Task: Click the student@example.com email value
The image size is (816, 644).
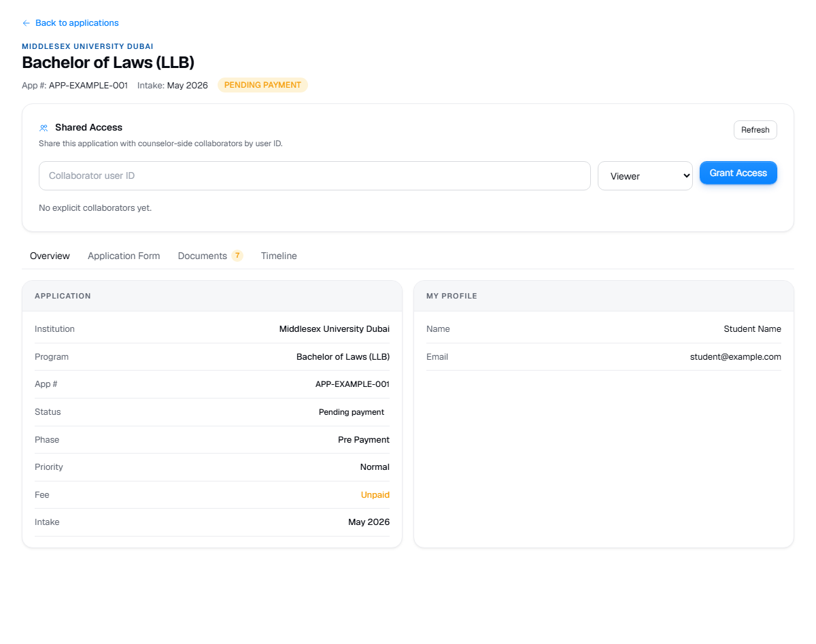Action: click(736, 357)
